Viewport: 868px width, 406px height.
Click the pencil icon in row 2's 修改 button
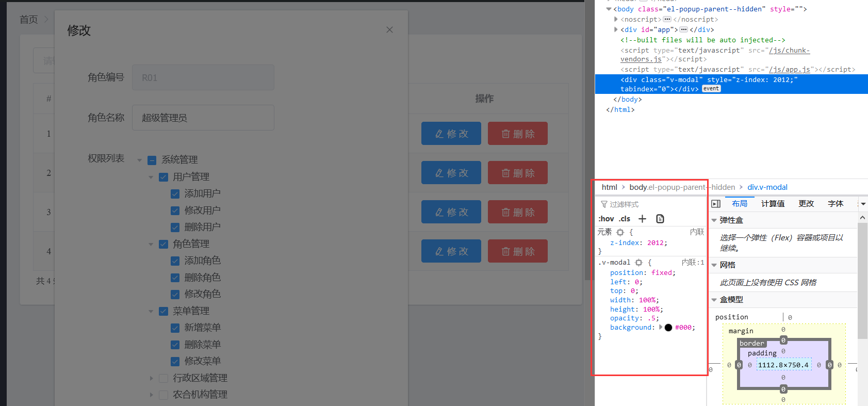pyautogui.click(x=439, y=173)
